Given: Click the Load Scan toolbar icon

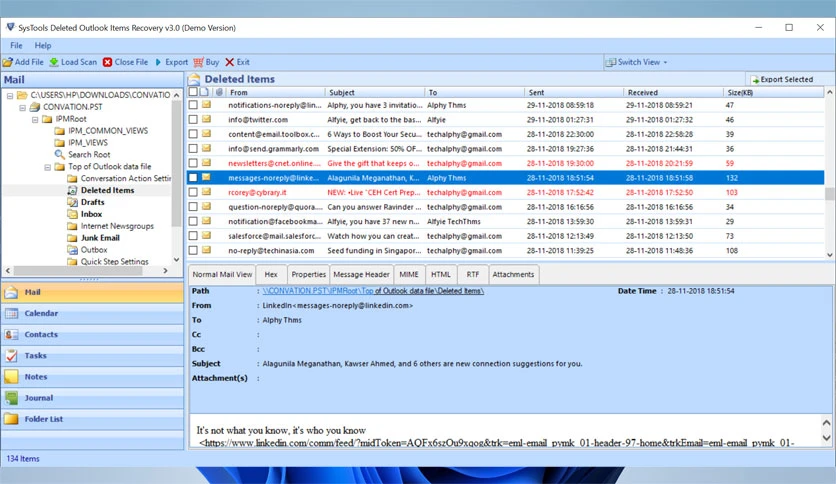Looking at the screenshot, I should point(54,62).
